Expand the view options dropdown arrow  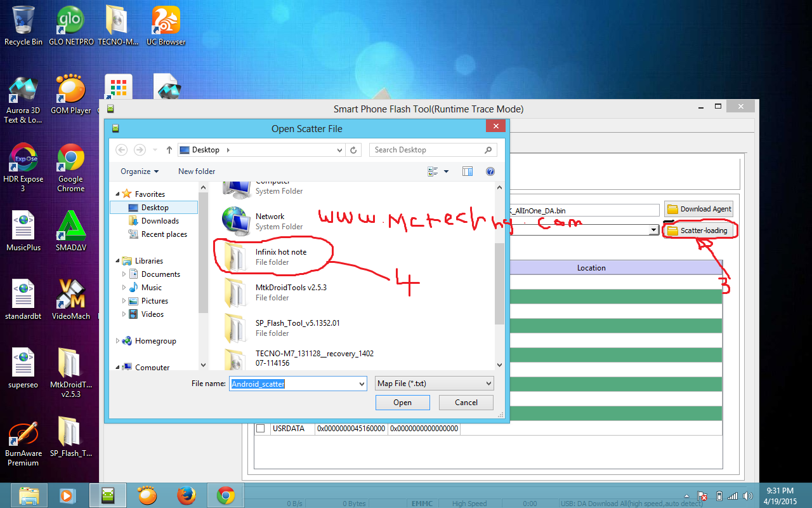[446, 171]
